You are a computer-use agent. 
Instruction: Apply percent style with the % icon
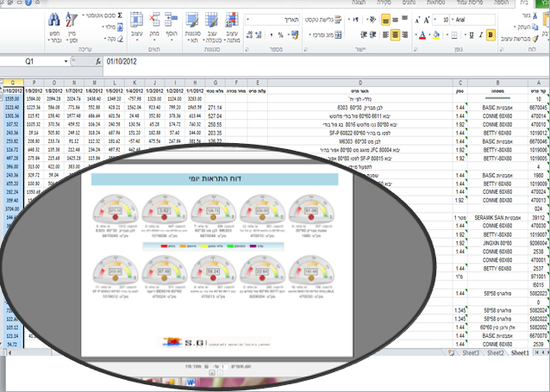click(280, 35)
